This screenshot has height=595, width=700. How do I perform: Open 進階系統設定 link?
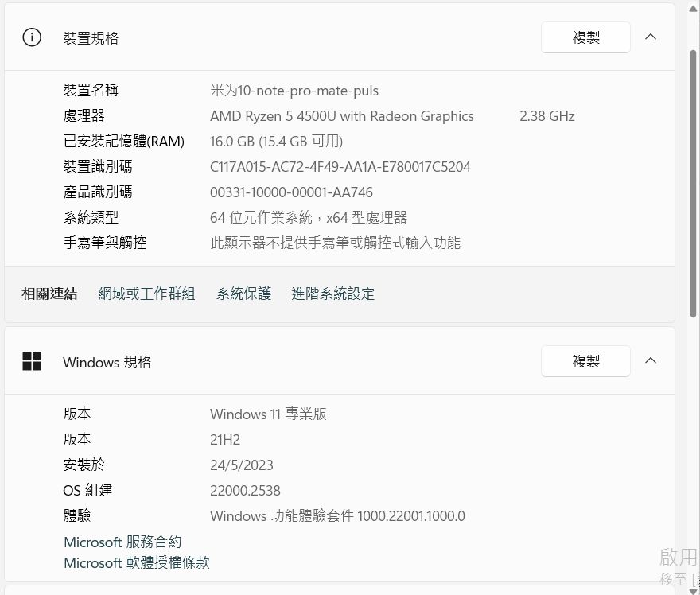(333, 294)
